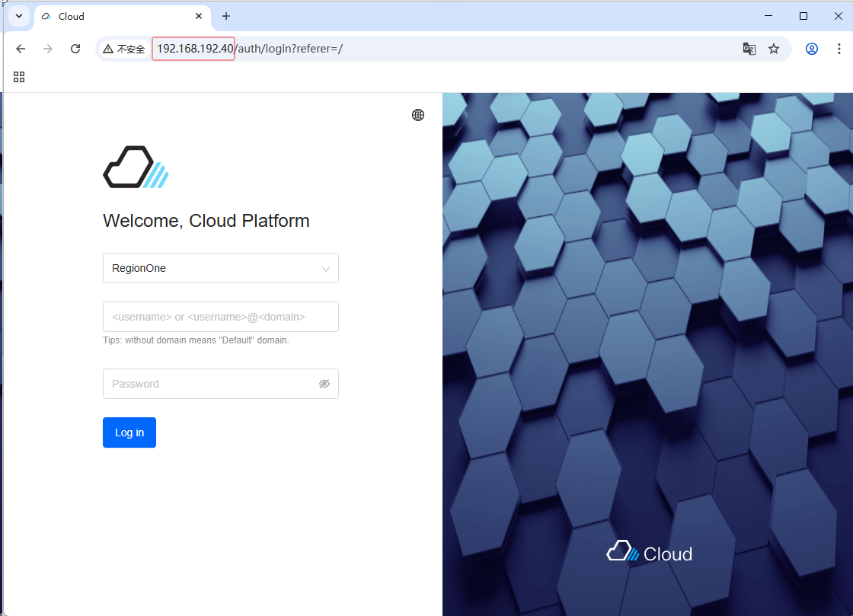
Task: Open the Google Translate page icon
Action: [x=749, y=49]
